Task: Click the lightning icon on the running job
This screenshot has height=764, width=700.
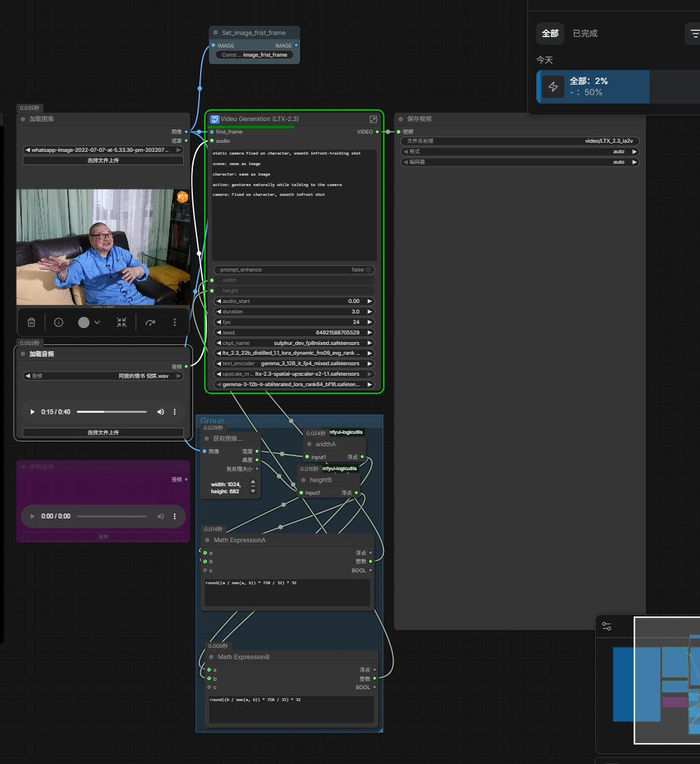Action: (553, 87)
